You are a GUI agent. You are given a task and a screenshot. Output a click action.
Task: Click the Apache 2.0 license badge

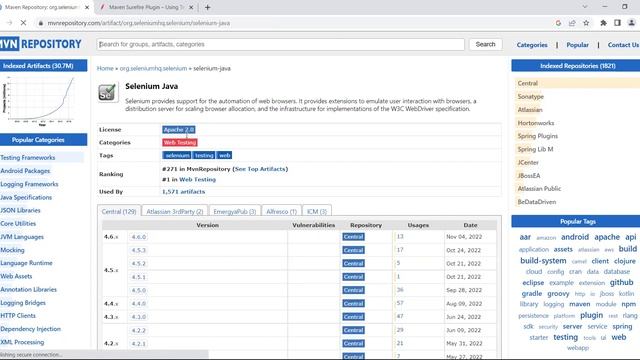(179, 129)
